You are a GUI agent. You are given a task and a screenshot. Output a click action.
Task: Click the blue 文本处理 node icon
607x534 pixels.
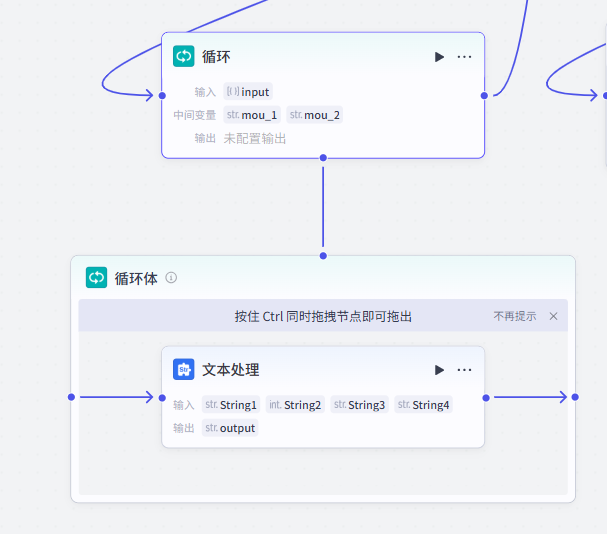coord(184,370)
